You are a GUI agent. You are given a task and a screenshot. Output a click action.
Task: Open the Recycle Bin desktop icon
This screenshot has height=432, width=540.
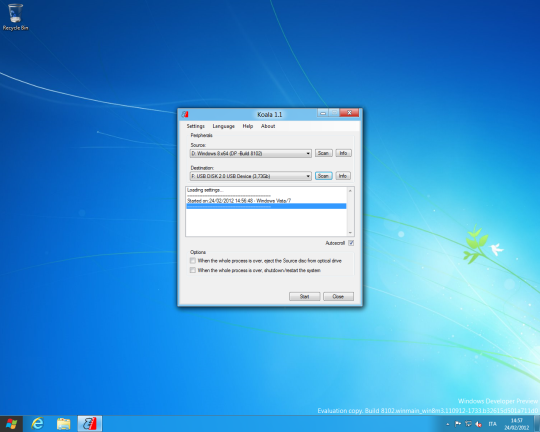coord(15,17)
